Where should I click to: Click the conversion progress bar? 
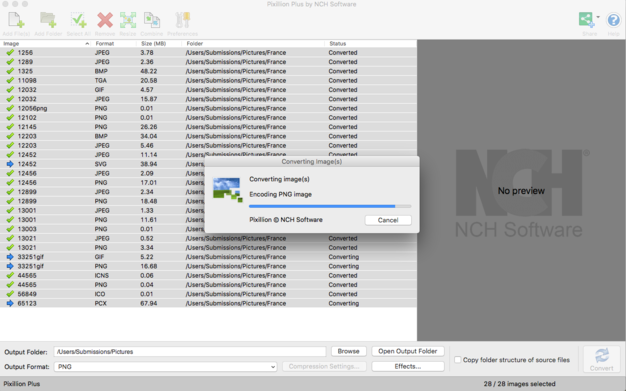pos(330,206)
